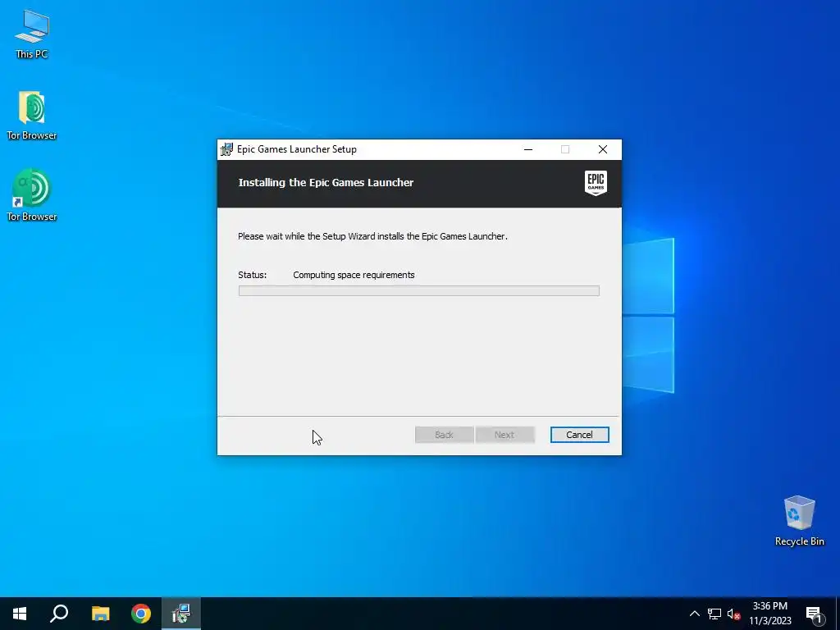
Task: Close the Epic Games Launcher Setup window
Action: (x=603, y=149)
